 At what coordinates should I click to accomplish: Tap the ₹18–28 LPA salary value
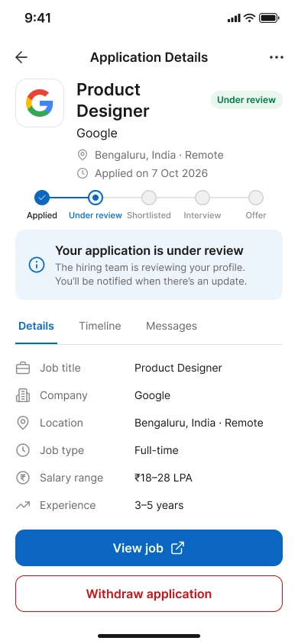(164, 478)
